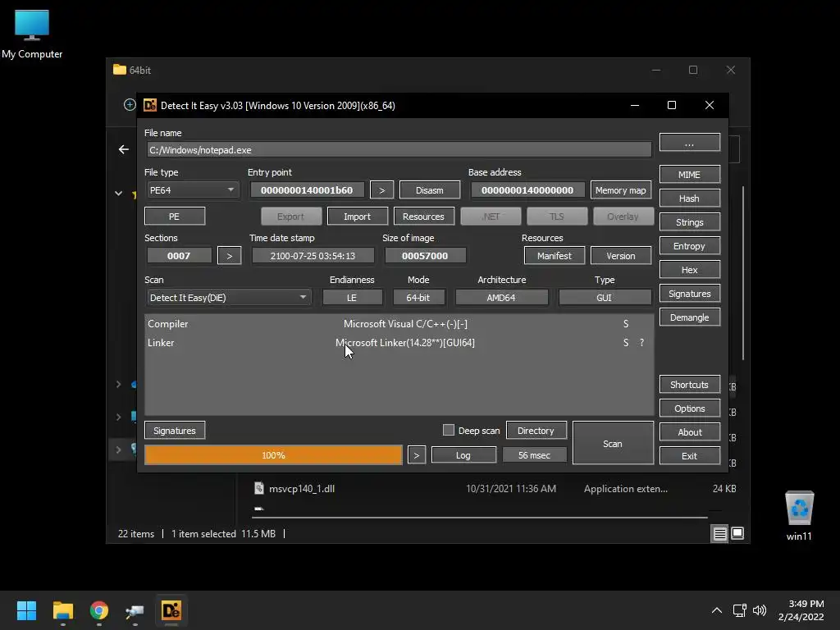Open the MIME info
The width and height of the screenshot is (840, 630).
pos(689,175)
